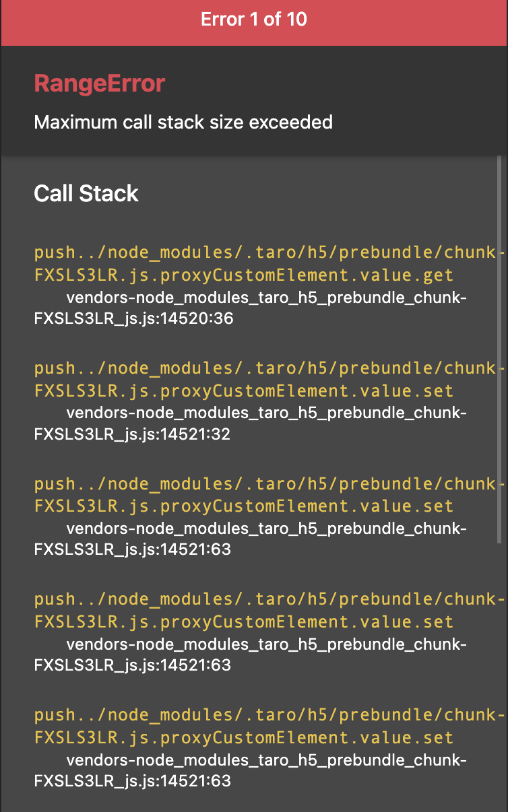Open source link chunk-FXSLS3LR_js.js:14520:36

point(249,308)
